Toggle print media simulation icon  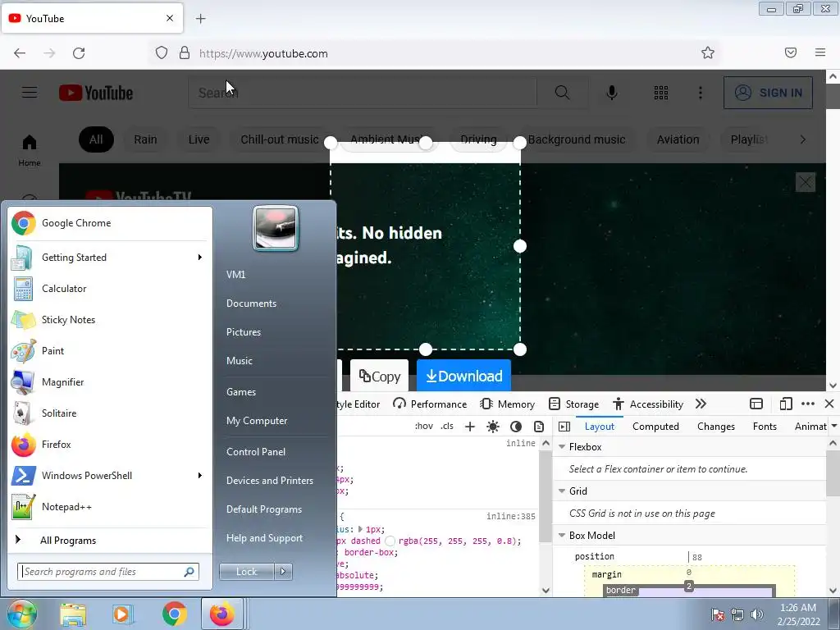(539, 427)
